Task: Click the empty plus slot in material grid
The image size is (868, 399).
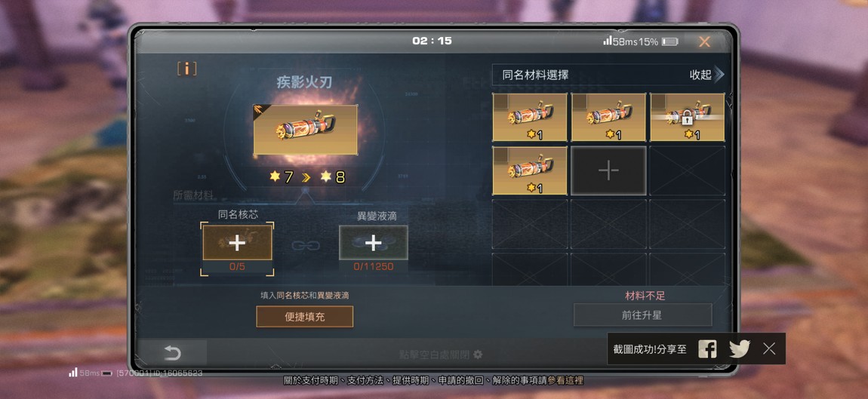Action: pyautogui.click(x=608, y=170)
